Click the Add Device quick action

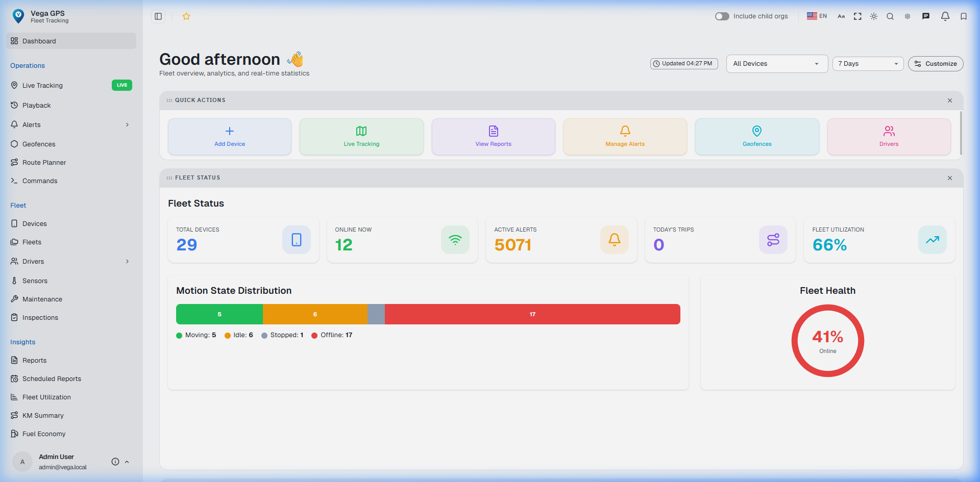pyautogui.click(x=230, y=137)
